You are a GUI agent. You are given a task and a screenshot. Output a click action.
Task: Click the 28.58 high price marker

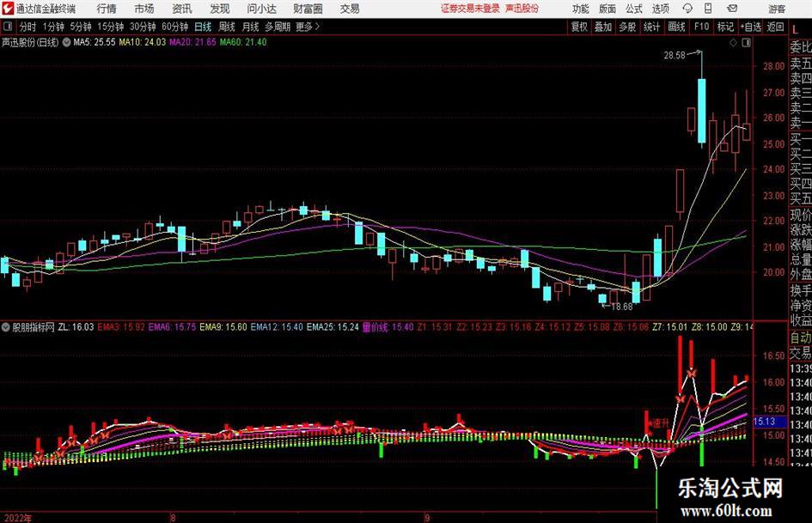pos(675,56)
